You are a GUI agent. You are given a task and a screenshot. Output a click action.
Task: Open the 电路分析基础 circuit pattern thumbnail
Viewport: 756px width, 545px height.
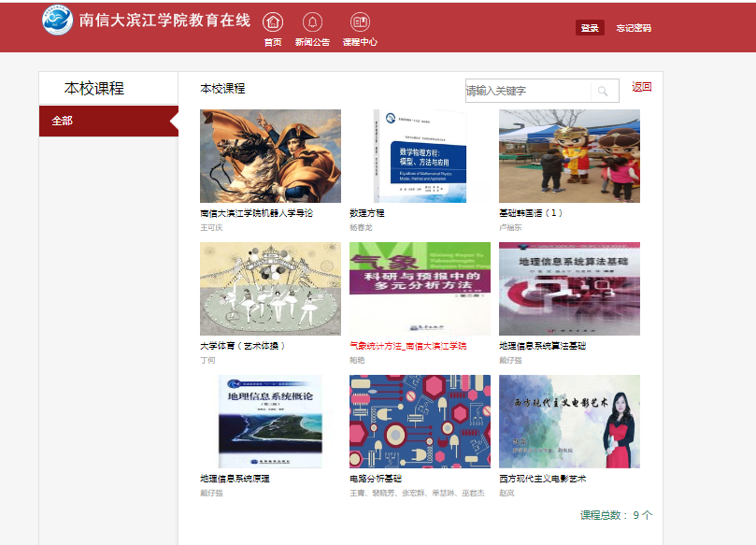point(420,422)
